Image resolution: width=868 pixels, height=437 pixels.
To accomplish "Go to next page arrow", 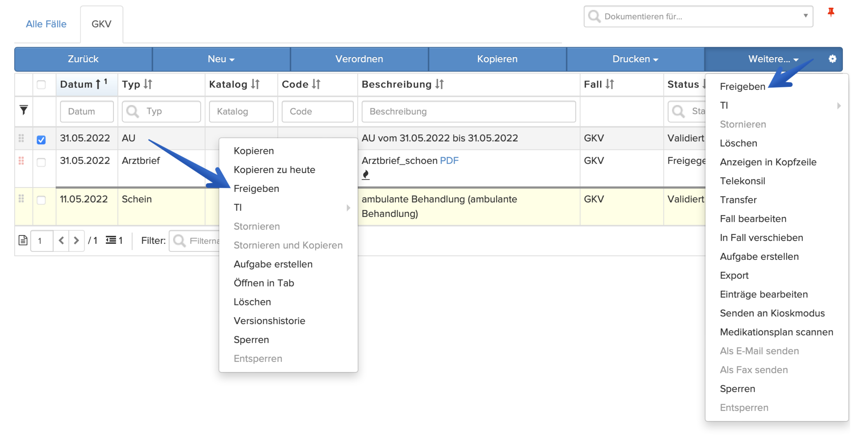I will click(x=76, y=240).
